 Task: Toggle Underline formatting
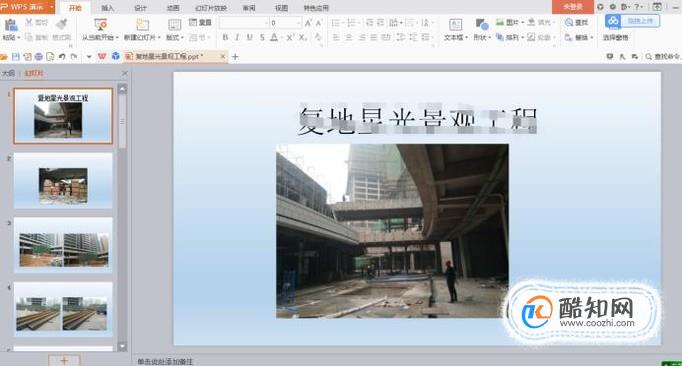249,37
